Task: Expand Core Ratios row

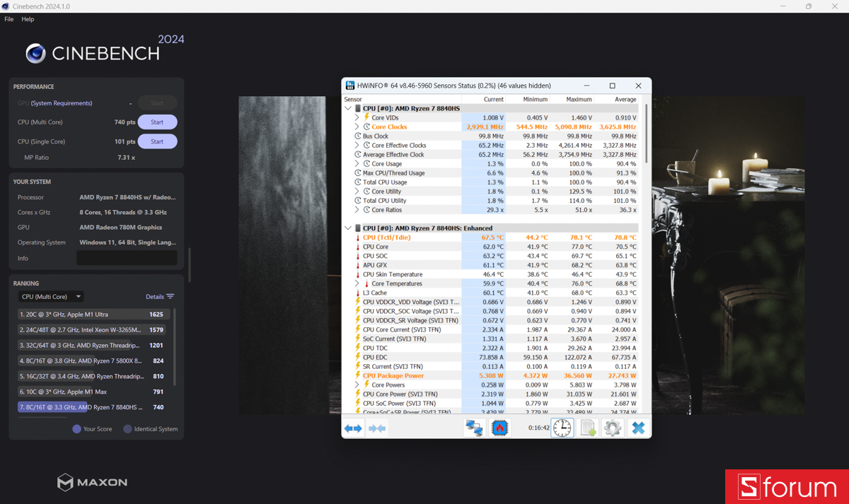Action: click(357, 209)
